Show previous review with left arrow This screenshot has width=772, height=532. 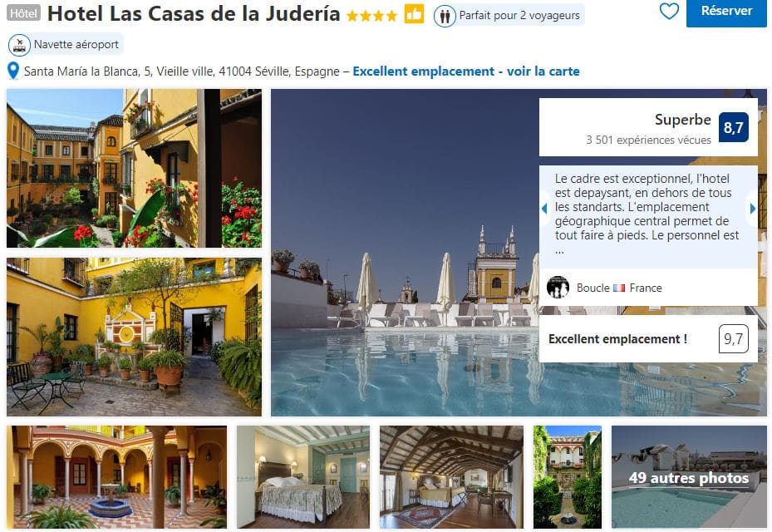pyautogui.click(x=544, y=209)
